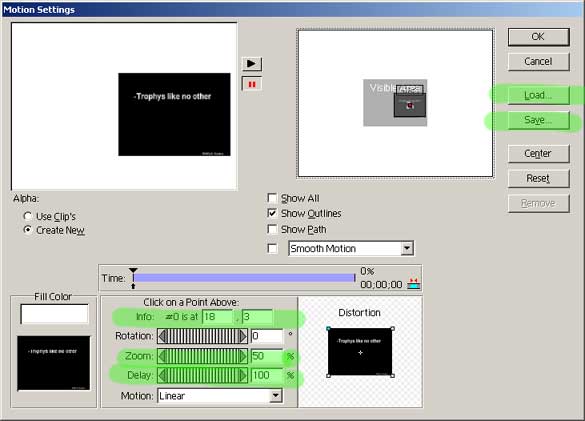Click the Center button
Screen dimensions: 585x421
tap(538, 153)
